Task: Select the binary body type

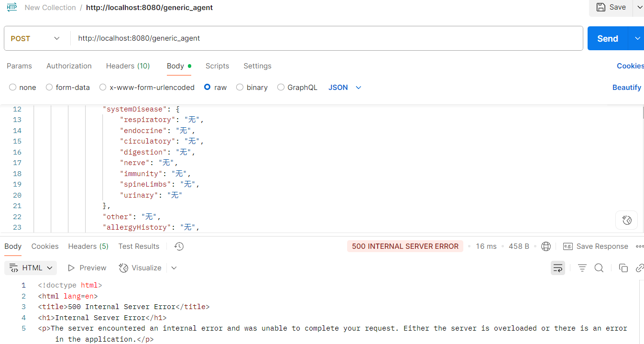Action: point(252,88)
